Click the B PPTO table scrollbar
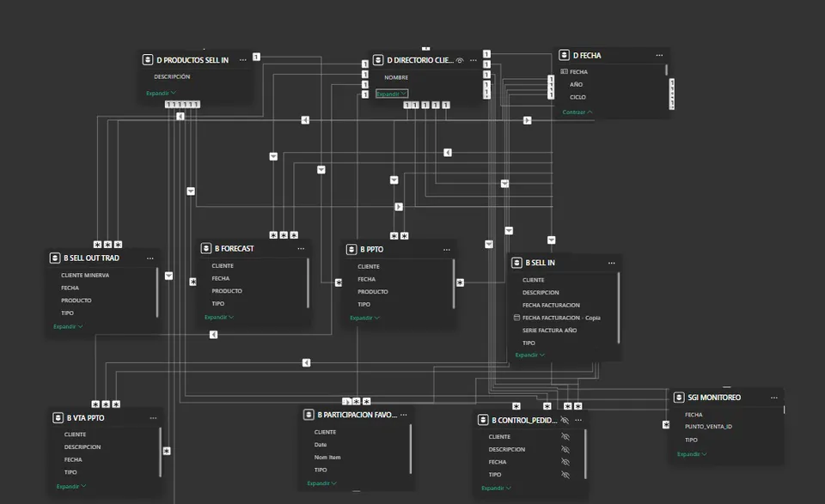This screenshot has width=825, height=504. [454, 284]
